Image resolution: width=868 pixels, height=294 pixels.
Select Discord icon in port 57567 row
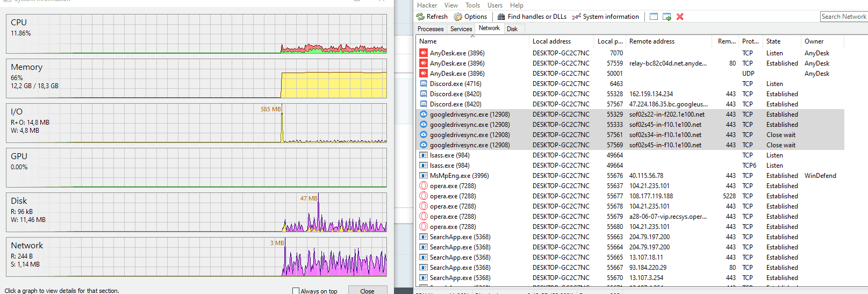(424, 104)
